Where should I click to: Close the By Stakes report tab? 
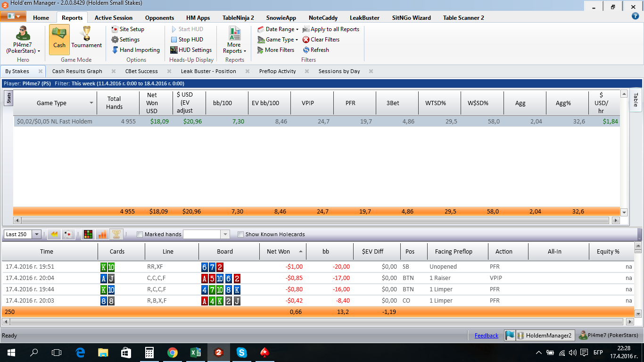41,71
